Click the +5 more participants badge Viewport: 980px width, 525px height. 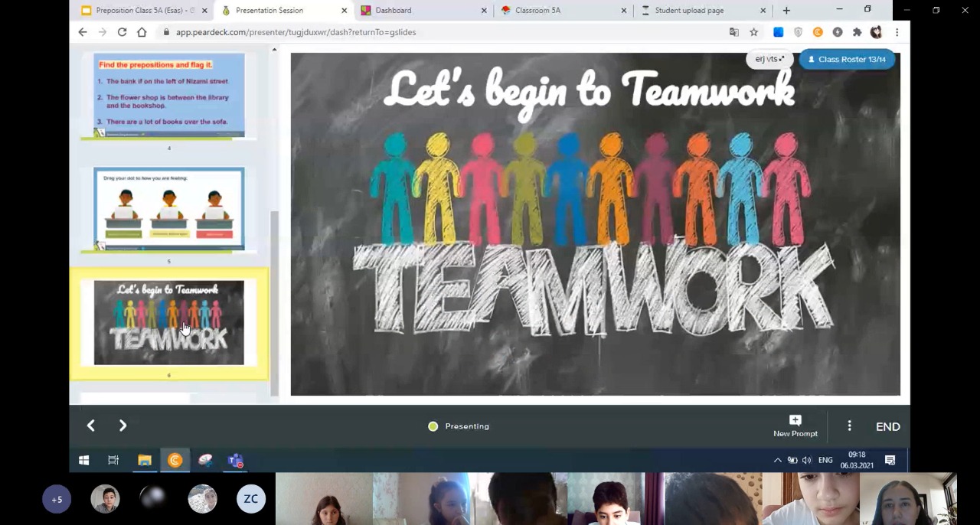[57, 499]
